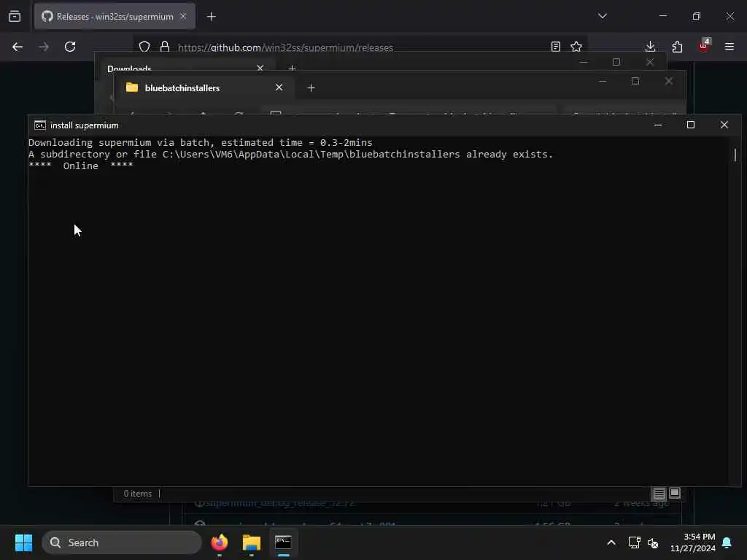The height and width of the screenshot is (560, 747).
Task: Switch Explorer to large thumbnails view
Action: click(x=675, y=494)
